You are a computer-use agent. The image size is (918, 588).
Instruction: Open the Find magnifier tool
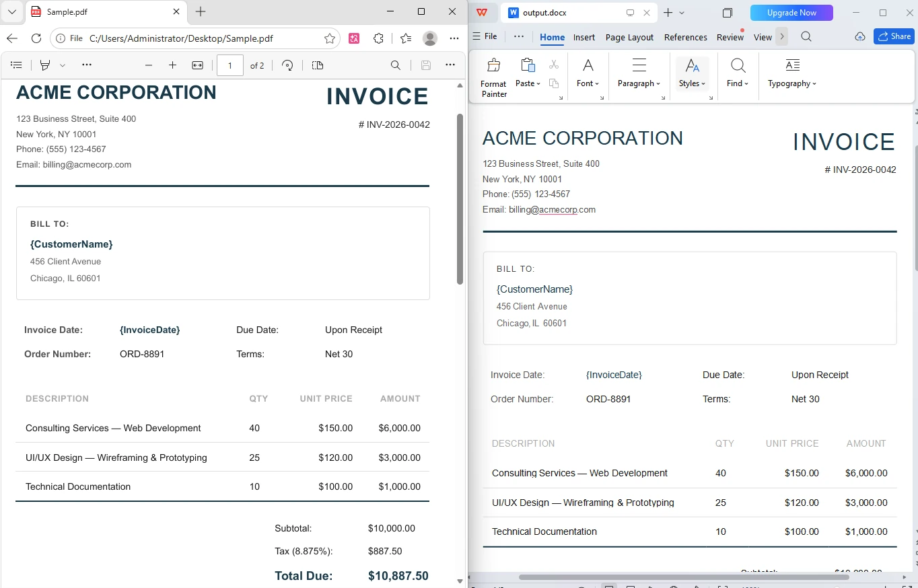[x=738, y=65]
